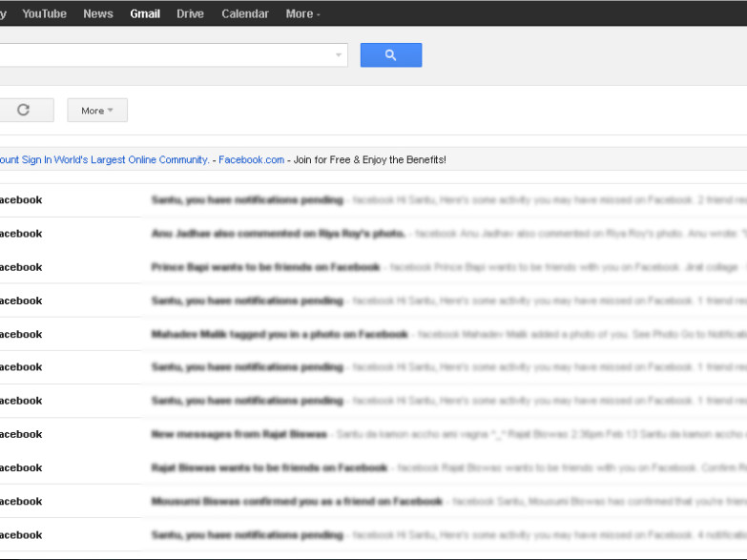The image size is (747, 560).
Task: Open News in the top navigation bar
Action: tap(98, 13)
